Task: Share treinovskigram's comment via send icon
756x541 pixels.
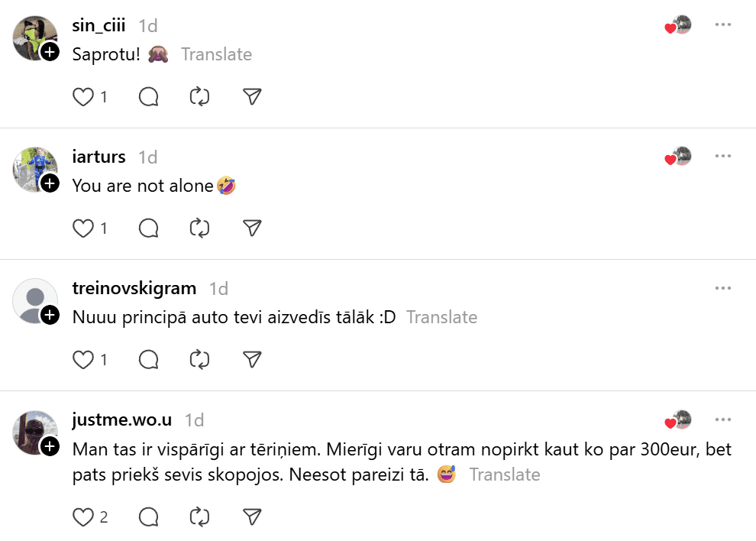Action: (x=252, y=359)
